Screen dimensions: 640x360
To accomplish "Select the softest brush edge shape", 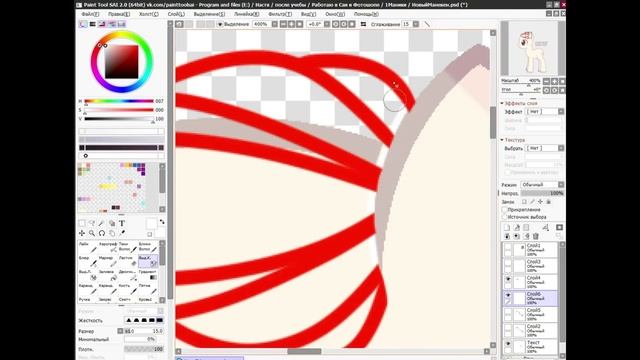I will (x=129, y=320).
